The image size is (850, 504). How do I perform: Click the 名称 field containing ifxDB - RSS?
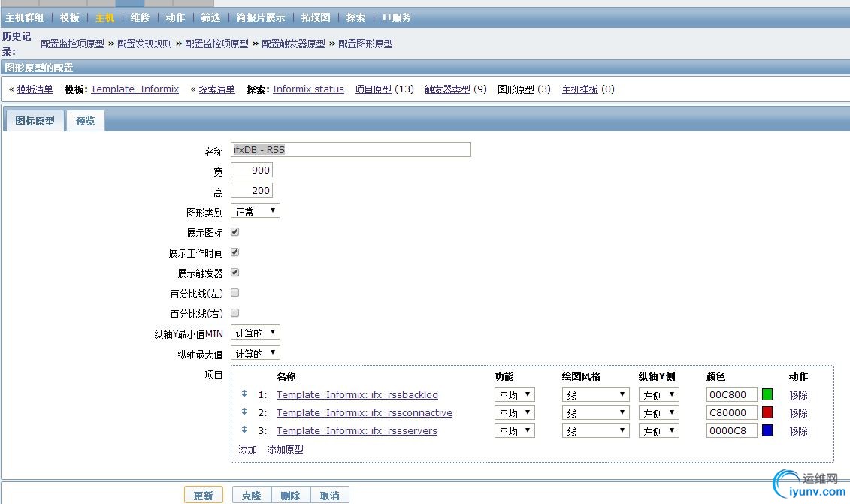click(351, 149)
